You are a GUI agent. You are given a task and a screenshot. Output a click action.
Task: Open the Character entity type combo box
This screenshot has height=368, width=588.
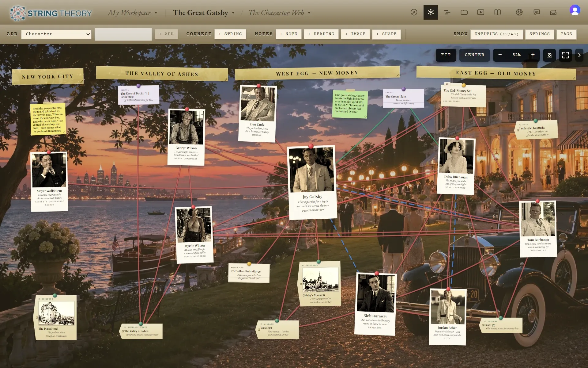(57, 34)
